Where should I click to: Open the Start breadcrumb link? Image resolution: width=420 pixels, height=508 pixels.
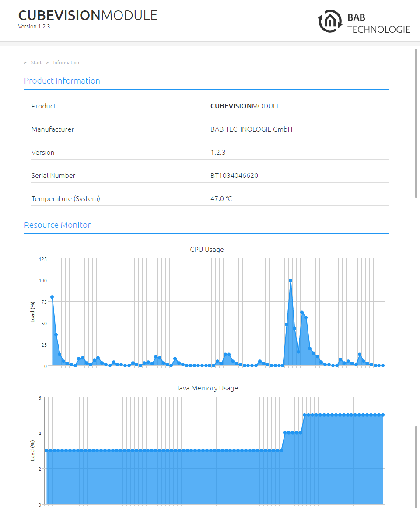click(36, 63)
